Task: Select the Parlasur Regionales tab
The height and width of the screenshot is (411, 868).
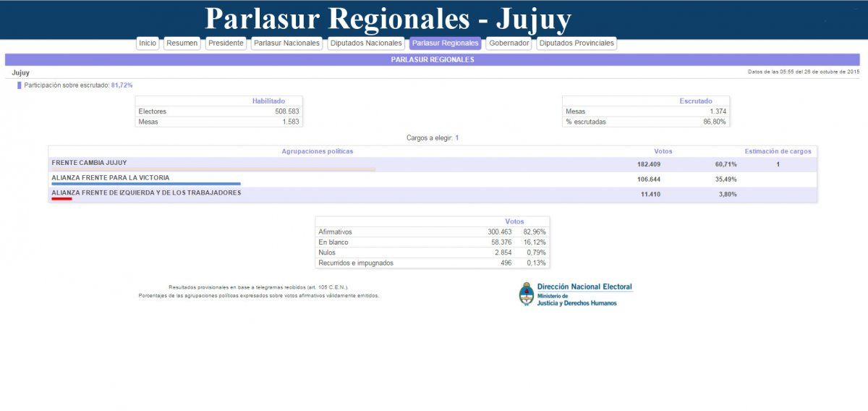Action: (445, 43)
